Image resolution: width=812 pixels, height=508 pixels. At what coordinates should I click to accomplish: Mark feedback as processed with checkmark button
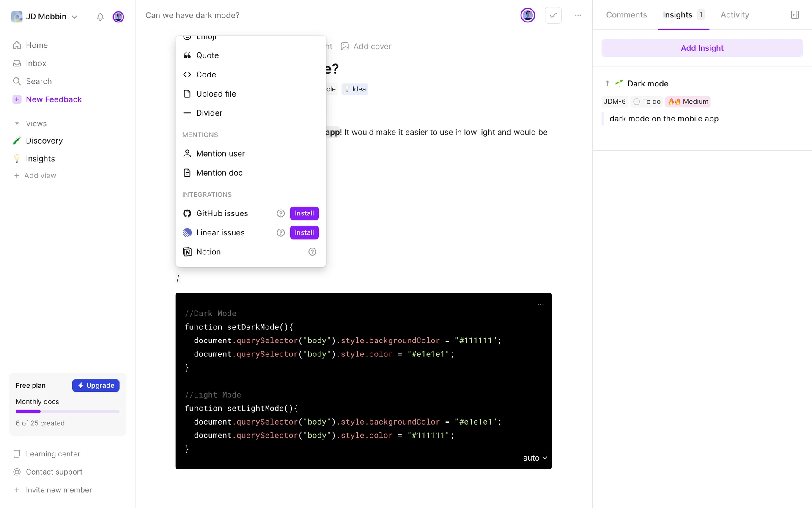click(x=553, y=15)
